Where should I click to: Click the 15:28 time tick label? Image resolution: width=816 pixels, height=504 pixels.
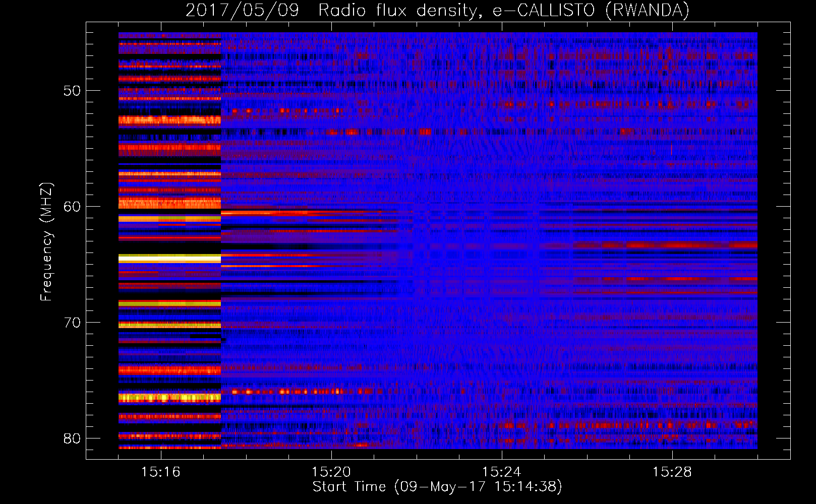(672, 472)
